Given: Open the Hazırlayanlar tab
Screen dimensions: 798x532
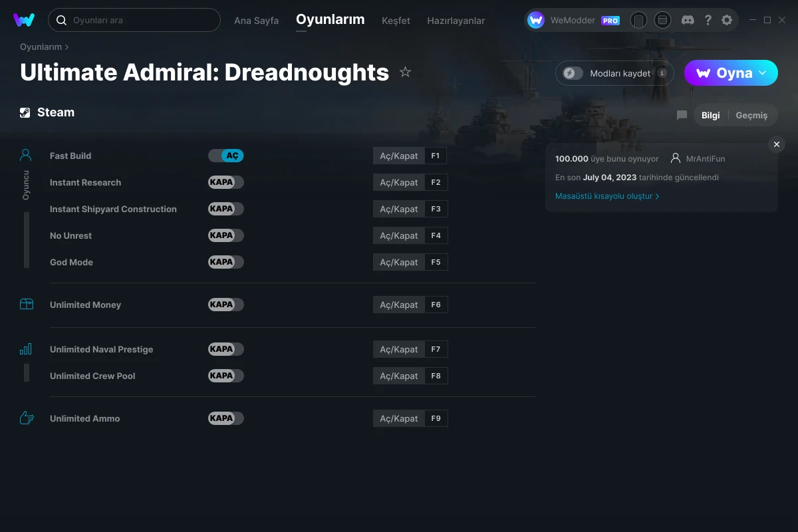Looking at the screenshot, I should tap(456, 21).
